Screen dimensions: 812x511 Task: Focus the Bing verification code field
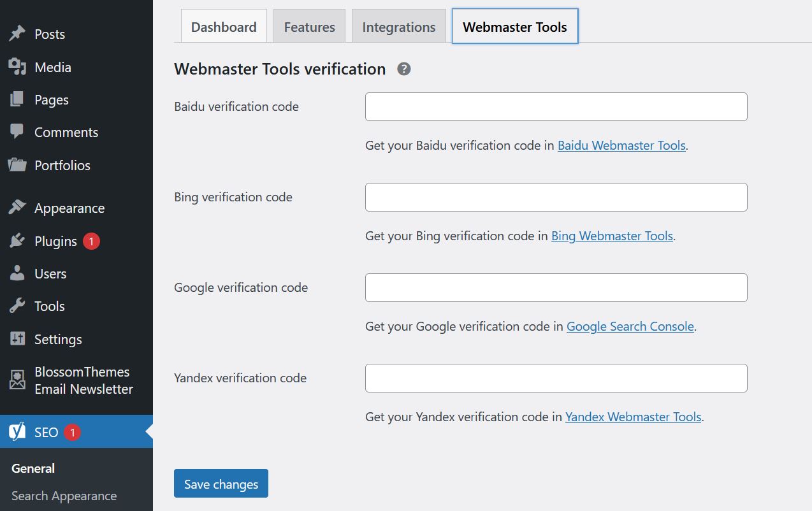[556, 198]
